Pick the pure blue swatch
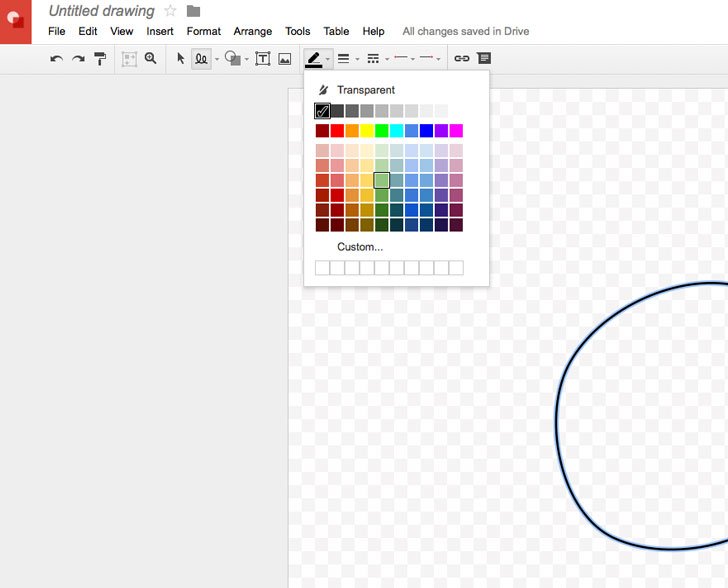The width and height of the screenshot is (728, 588). [x=426, y=131]
